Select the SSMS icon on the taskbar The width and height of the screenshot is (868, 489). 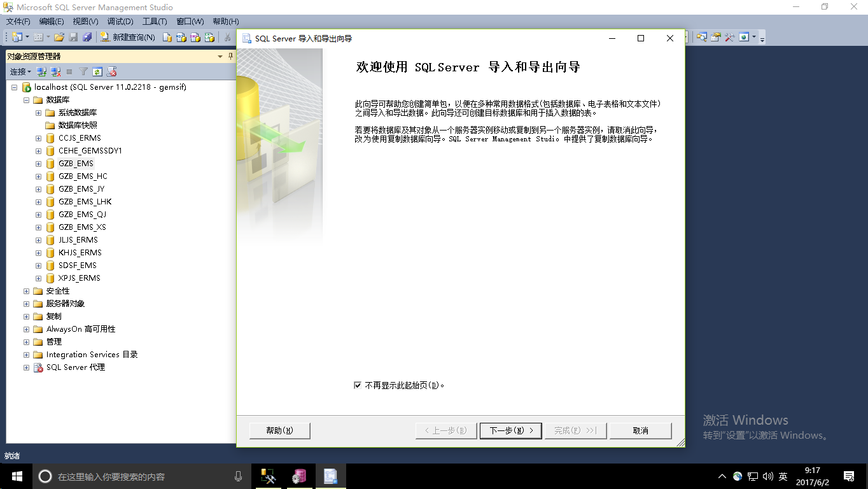pos(268,476)
